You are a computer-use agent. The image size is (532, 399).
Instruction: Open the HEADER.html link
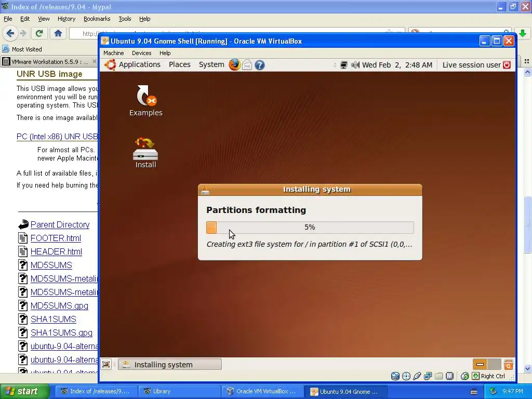point(56,252)
